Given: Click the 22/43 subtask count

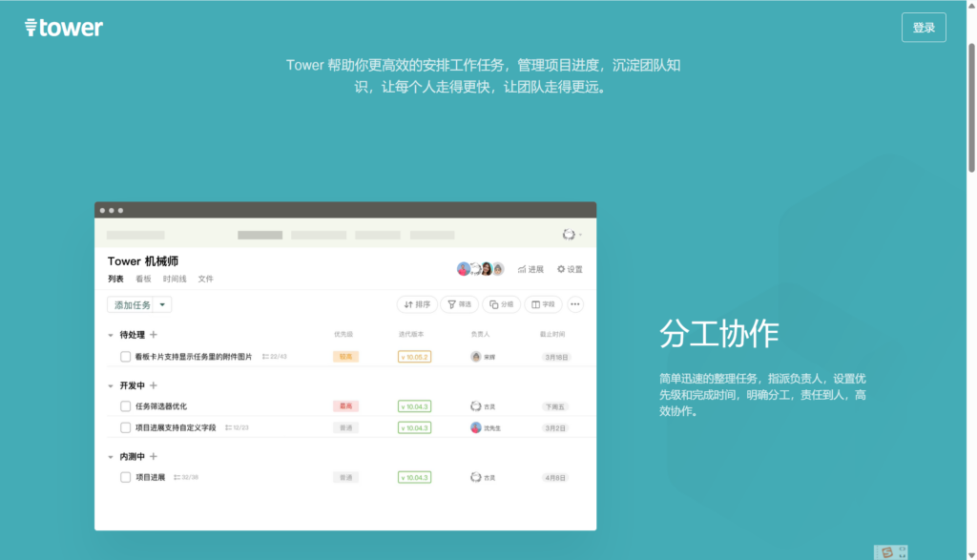Looking at the screenshot, I should tap(274, 357).
